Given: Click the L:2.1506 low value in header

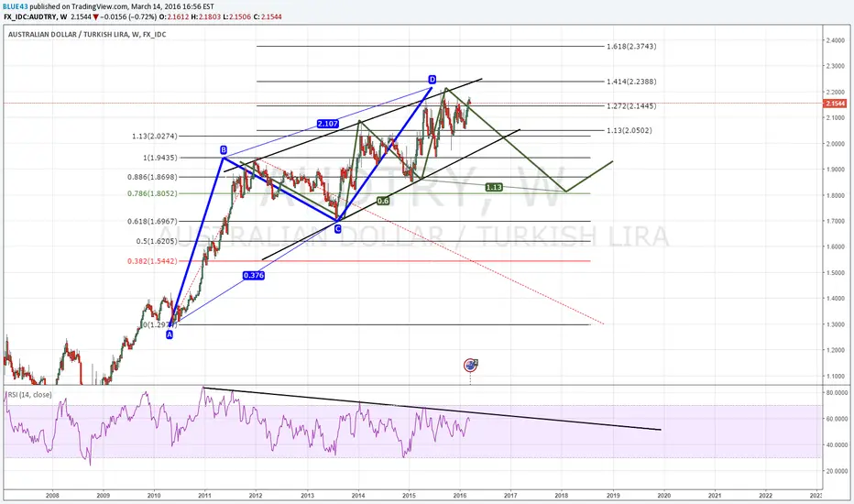Looking at the screenshot, I should point(237,16).
